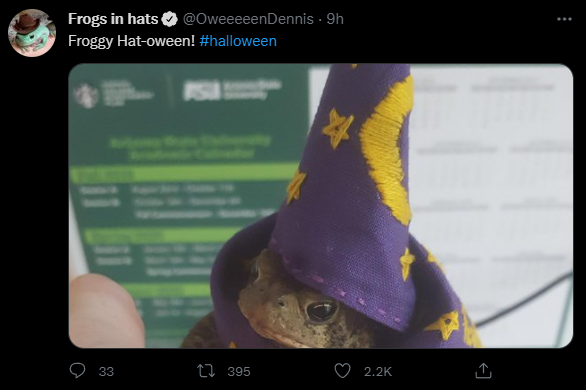Click the reply speech bubble icon
The height and width of the screenshot is (390, 586).
click(77, 371)
